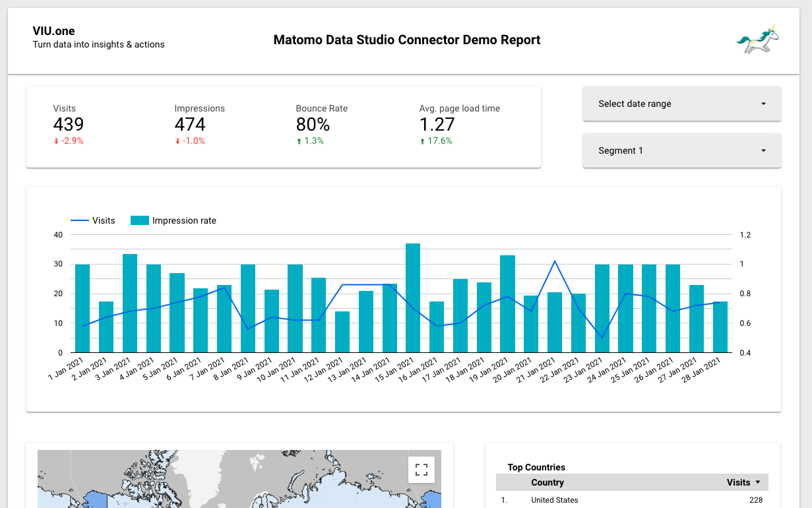
Task: Toggle the Visits series via its legend
Action: [93, 220]
